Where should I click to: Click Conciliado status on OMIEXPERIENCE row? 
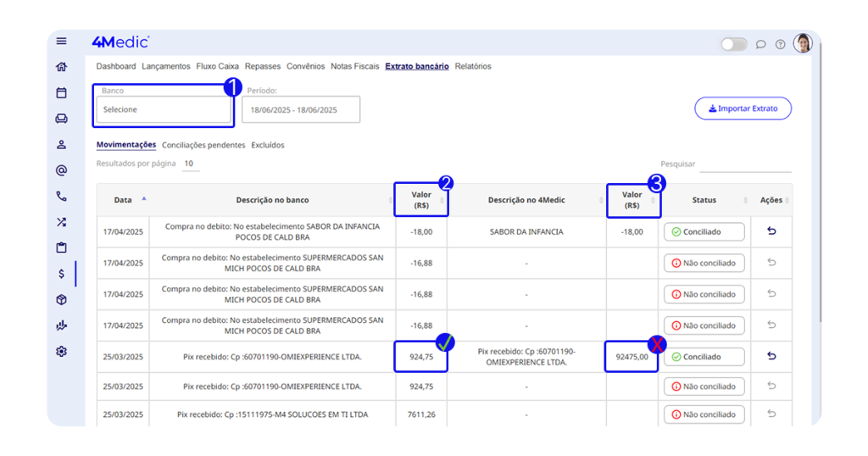point(704,357)
